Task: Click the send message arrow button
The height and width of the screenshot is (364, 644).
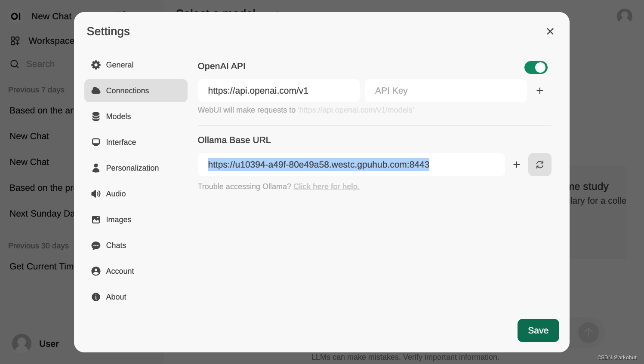Action: [x=589, y=333]
